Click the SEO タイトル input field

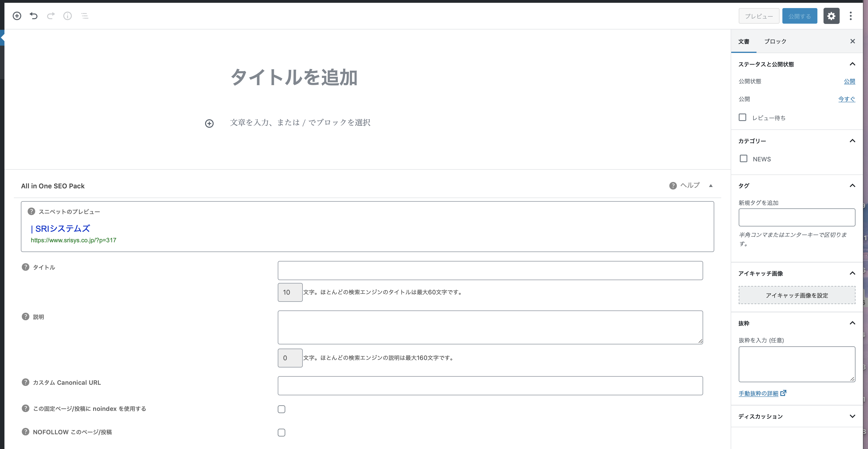point(490,270)
